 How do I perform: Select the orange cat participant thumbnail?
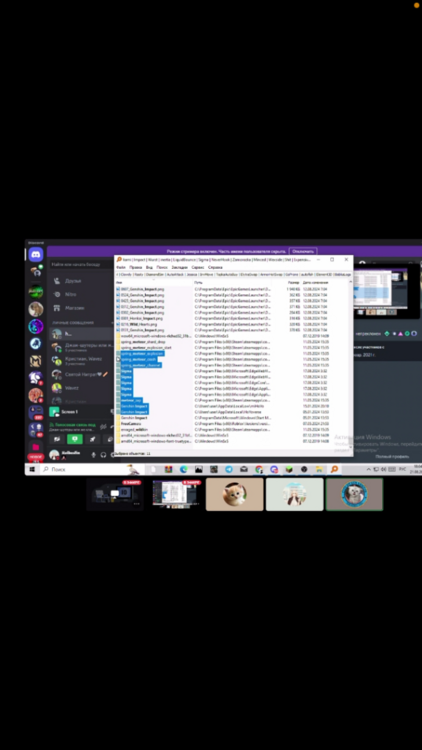tap(234, 494)
